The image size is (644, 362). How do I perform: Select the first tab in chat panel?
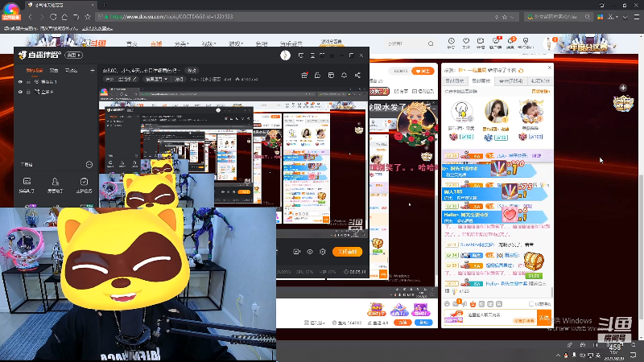point(455,81)
